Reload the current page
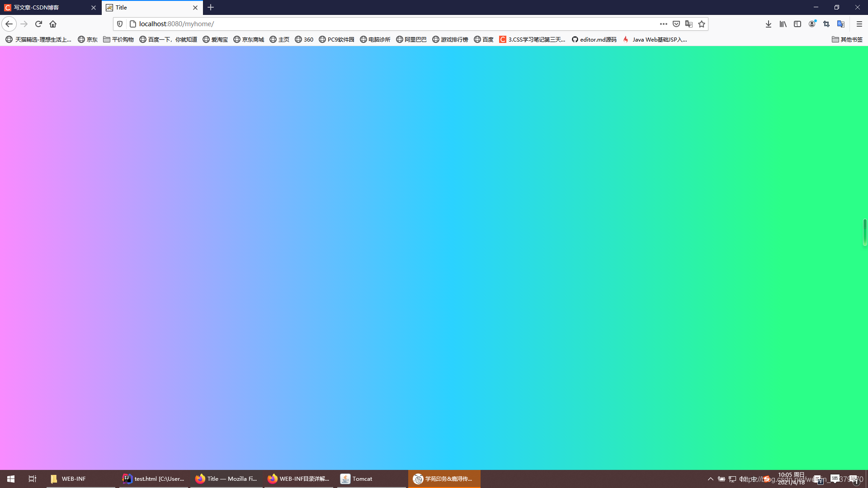 click(x=38, y=24)
